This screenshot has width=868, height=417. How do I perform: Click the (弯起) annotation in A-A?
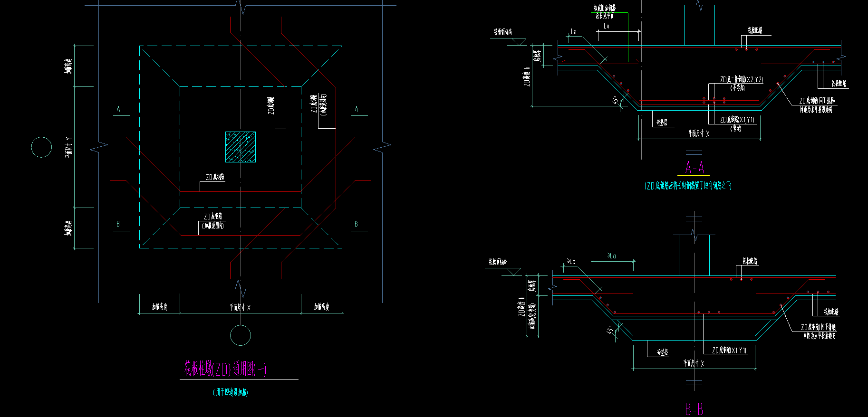coord(736,128)
